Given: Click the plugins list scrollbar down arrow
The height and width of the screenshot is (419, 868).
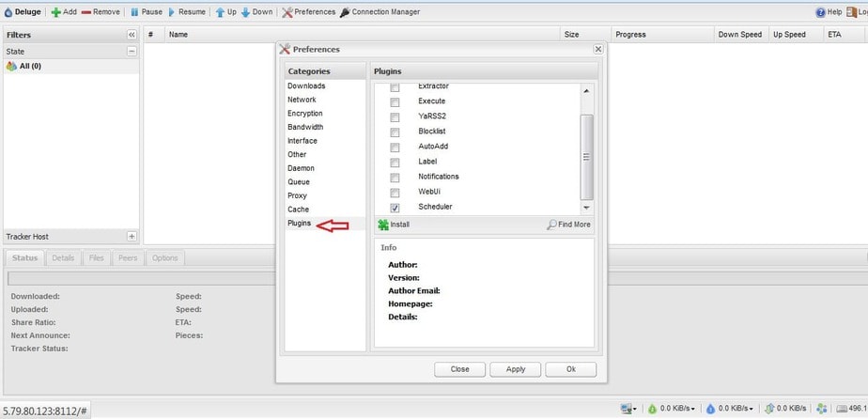Looking at the screenshot, I should [x=587, y=208].
